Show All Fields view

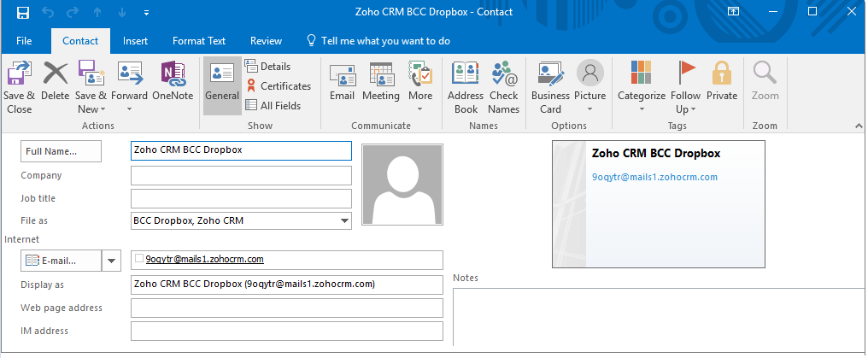click(273, 105)
